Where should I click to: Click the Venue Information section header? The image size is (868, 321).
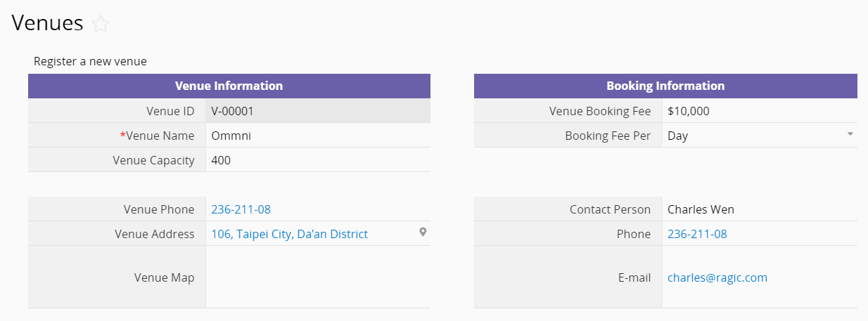click(229, 86)
